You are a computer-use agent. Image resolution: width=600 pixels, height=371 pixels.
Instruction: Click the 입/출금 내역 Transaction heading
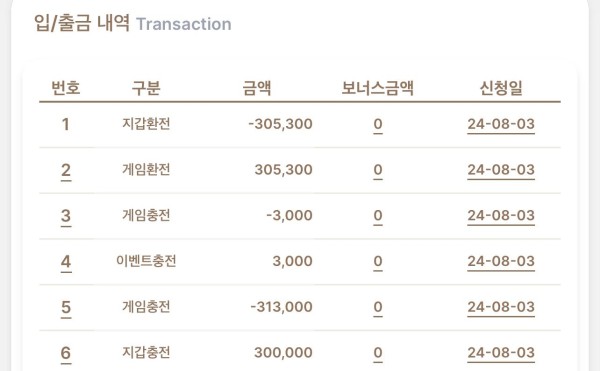[133, 23]
